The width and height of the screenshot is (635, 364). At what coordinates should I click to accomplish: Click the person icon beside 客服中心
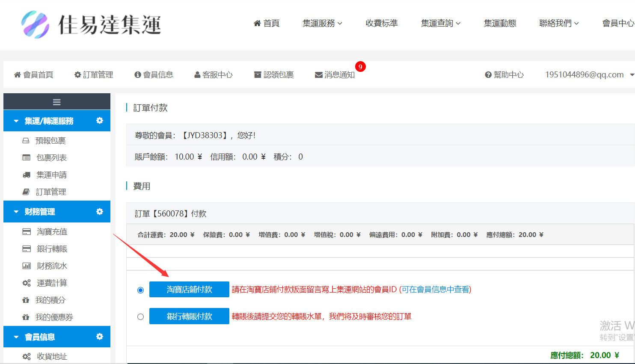tap(197, 74)
